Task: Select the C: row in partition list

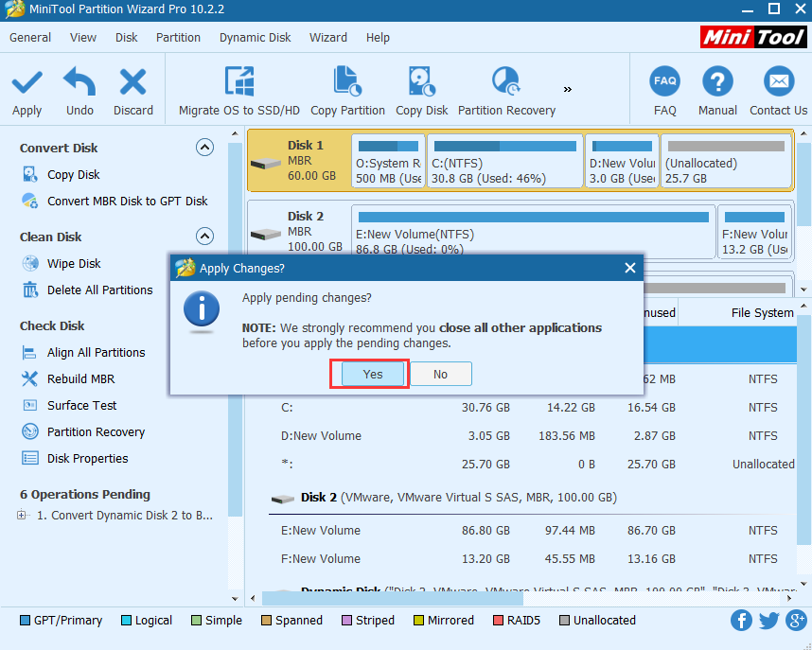Action: pyautogui.click(x=533, y=408)
